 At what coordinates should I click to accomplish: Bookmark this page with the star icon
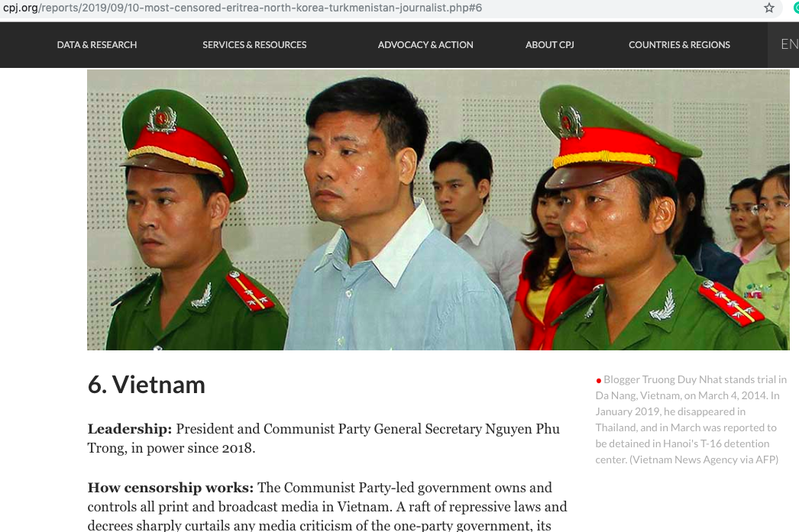(x=769, y=8)
